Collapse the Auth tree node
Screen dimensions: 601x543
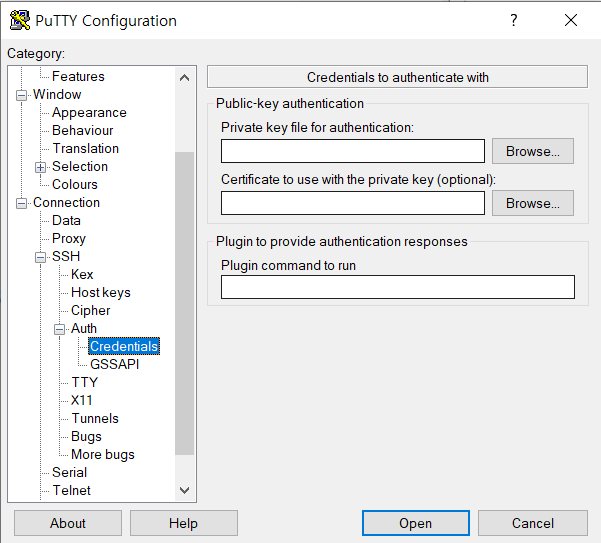59,329
